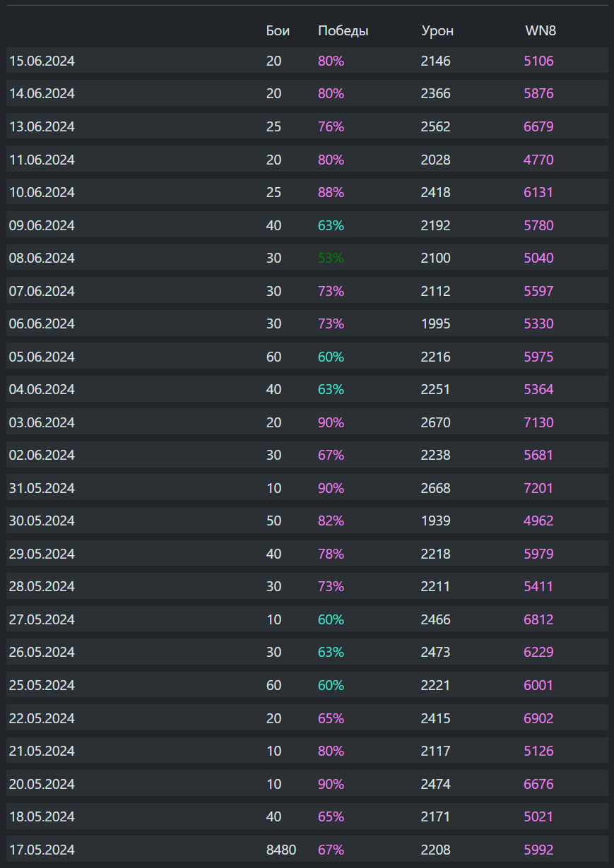Viewport: 614px width, 868px height.
Task: Click the 25.05.2024 date entry
Action: point(42,685)
